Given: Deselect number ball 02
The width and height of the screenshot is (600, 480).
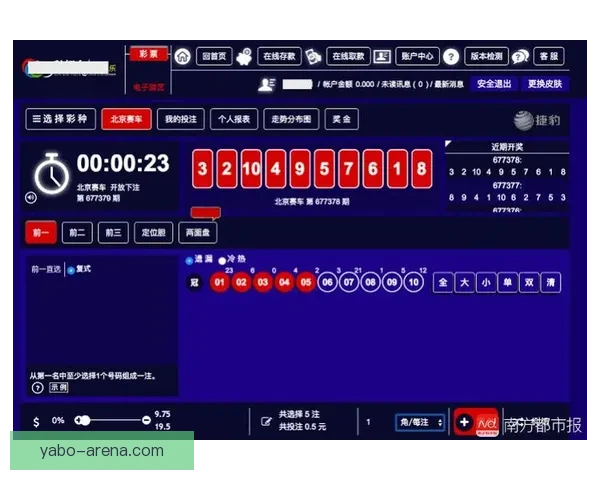Looking at the screenshot, I should [x=241, y=282].
